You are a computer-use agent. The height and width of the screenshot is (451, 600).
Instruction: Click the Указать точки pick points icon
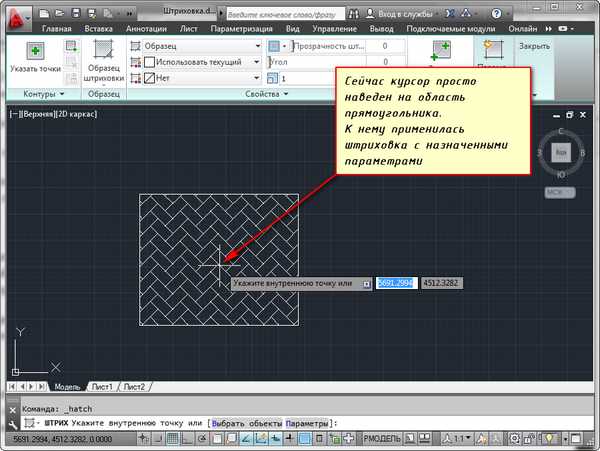[x=36, y=51]
